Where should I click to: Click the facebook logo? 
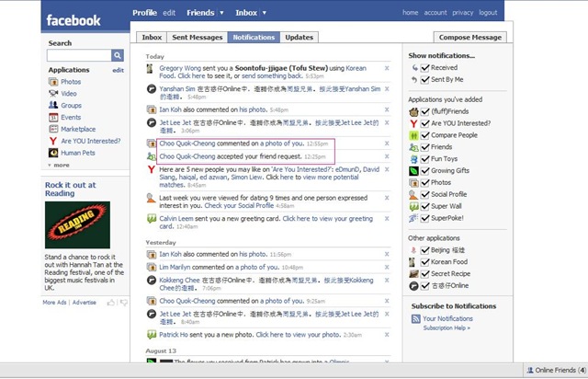click(x=73, y=20)
